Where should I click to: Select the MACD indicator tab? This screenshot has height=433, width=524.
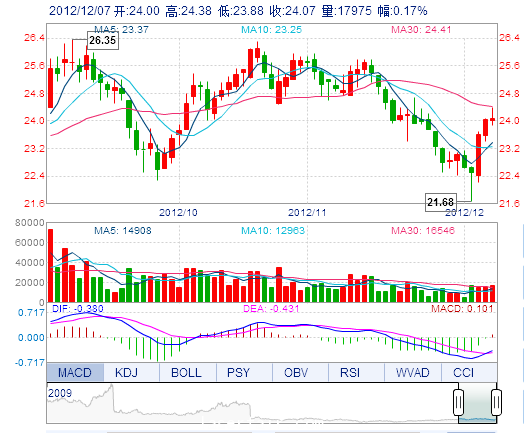pos(75,372)
